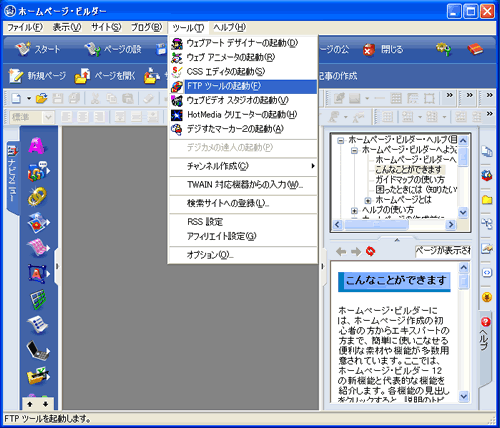Expand the ホームページとは tree node
The image size is (500, 428).
click(x=368, y=200)
